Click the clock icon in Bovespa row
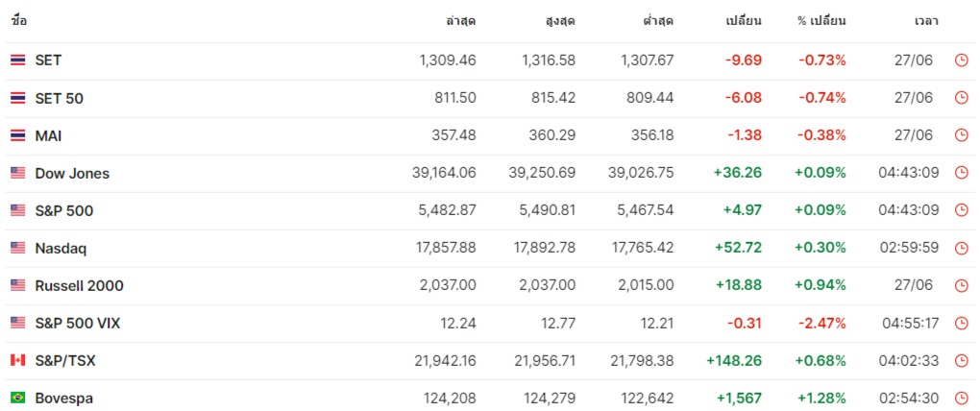This screenshot has width=980, height=411. tap(961, 398)
